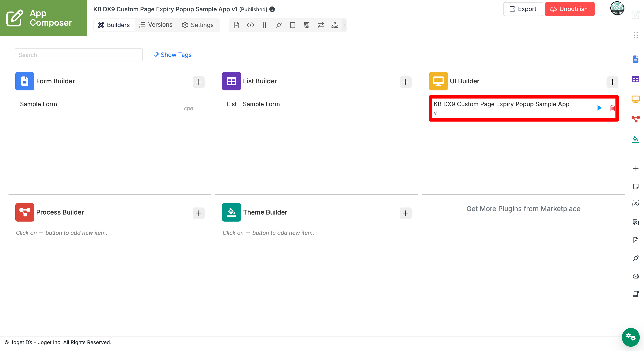Open the code brackets tool in top toolbar
Screen dimensions: 644x351
250,25
